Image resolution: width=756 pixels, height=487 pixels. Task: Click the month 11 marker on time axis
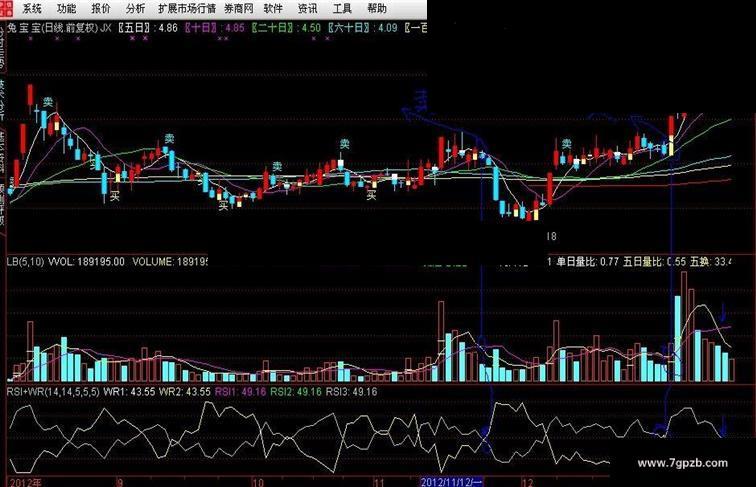pos(378,482)
